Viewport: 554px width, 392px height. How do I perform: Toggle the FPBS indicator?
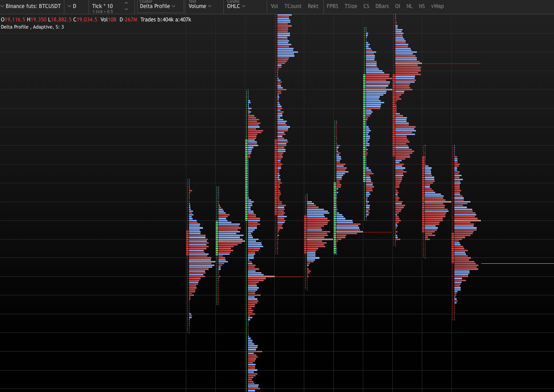point(332,6)
